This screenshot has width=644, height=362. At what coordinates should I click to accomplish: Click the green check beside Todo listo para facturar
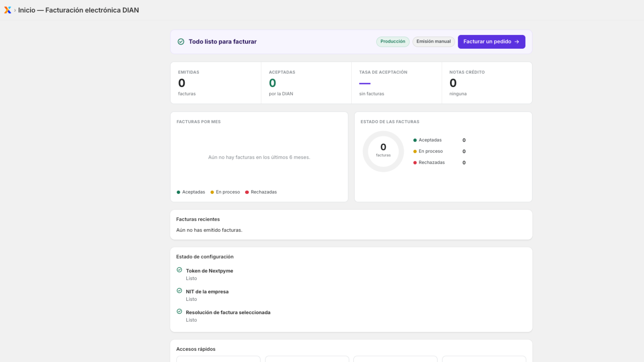tap(181, 42)
